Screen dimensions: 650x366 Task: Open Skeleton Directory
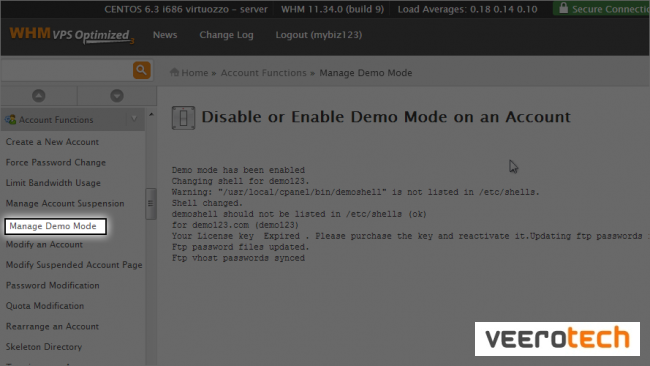click(44, 347)
